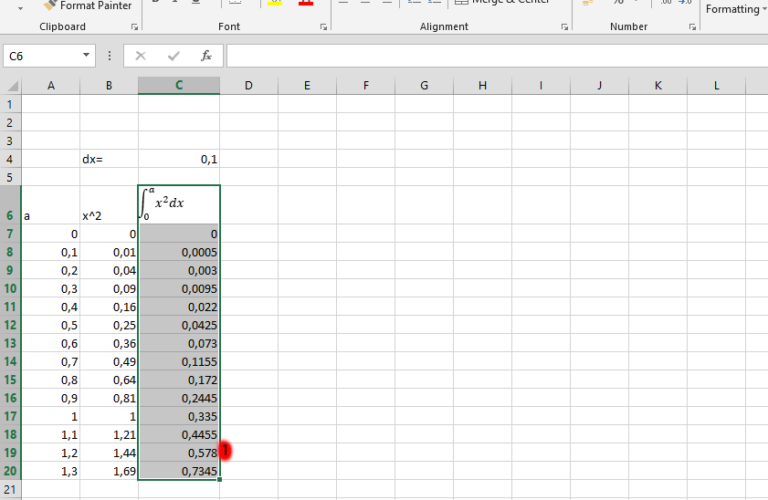The image size is (768, 500).
Task: Click the Enter checkmark in formula bar
Action: [173, 56]
